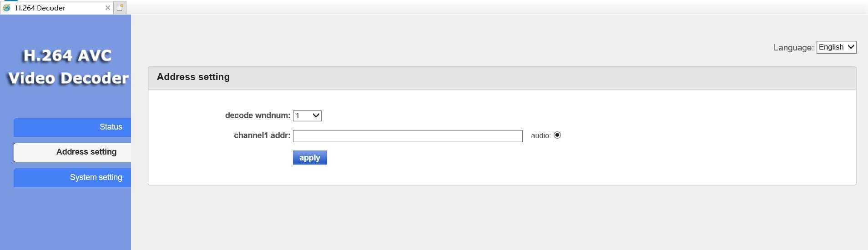Click the channel1 addr label
Image resolution: width=868 pixels, height=250 pixels.
coord(262,135)
